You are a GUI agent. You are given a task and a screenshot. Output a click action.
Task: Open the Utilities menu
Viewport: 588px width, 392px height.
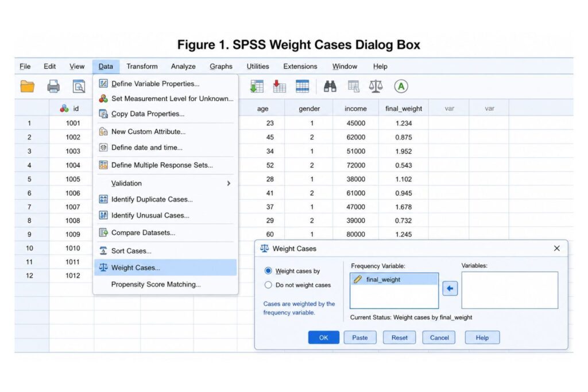coord(258,67)
